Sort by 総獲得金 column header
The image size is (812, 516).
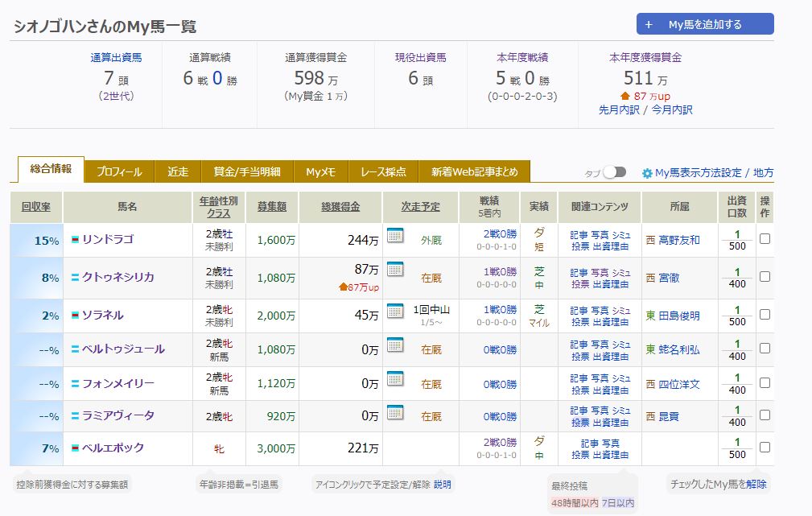(x=340, y=207)
